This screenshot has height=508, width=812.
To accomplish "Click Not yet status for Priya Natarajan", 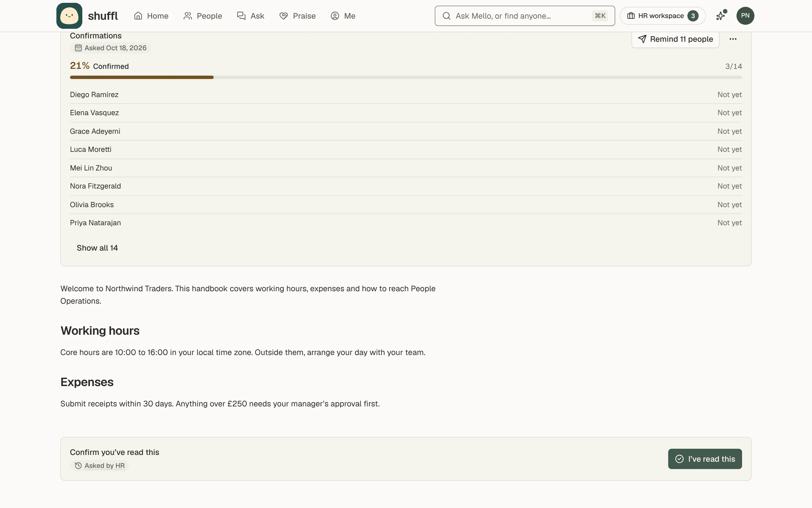I will coord(729,223).
